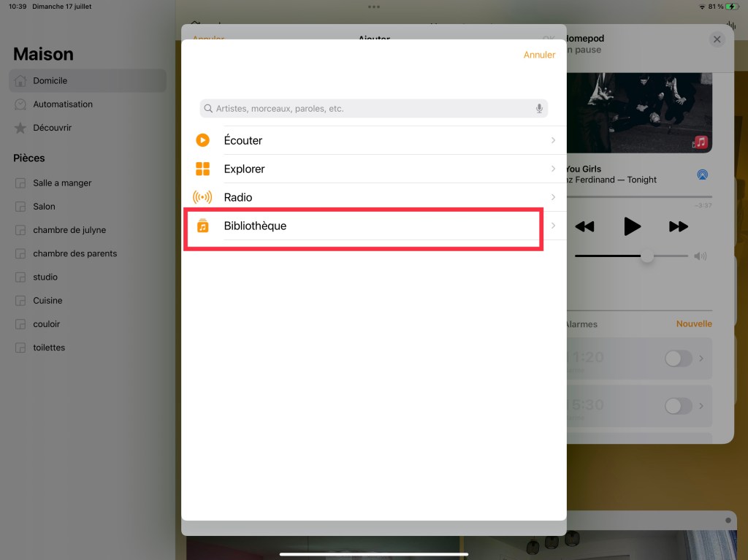748x560 pixels.
Task: Enable the 15:30 alarm switch
Action: 678,406
